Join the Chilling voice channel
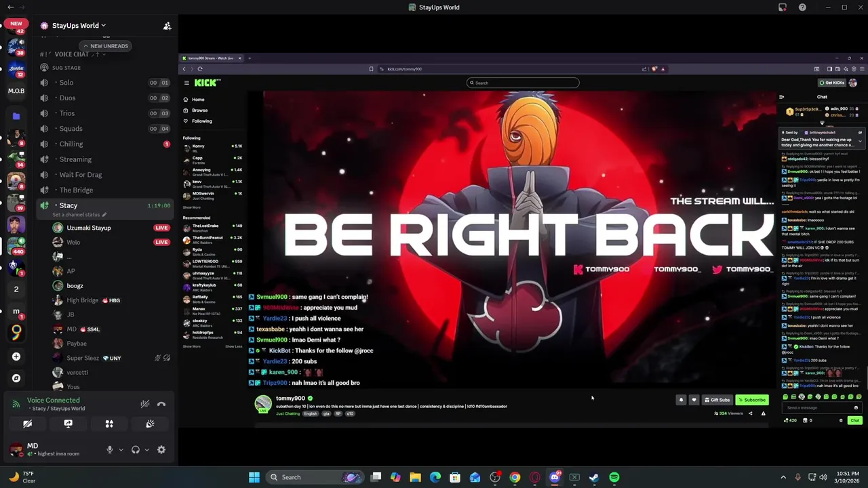Viewport: 868px width, 488px height. click(x=105, y=144)
